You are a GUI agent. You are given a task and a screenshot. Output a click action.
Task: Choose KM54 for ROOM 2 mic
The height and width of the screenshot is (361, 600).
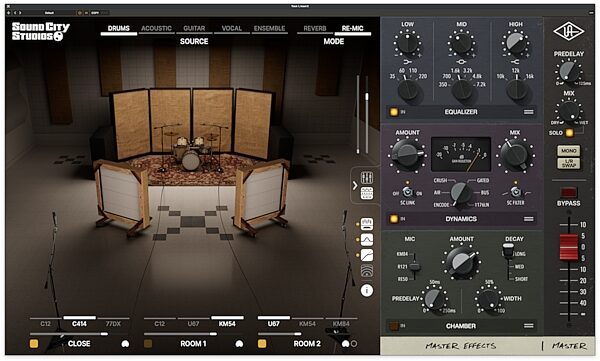point(307,324)
